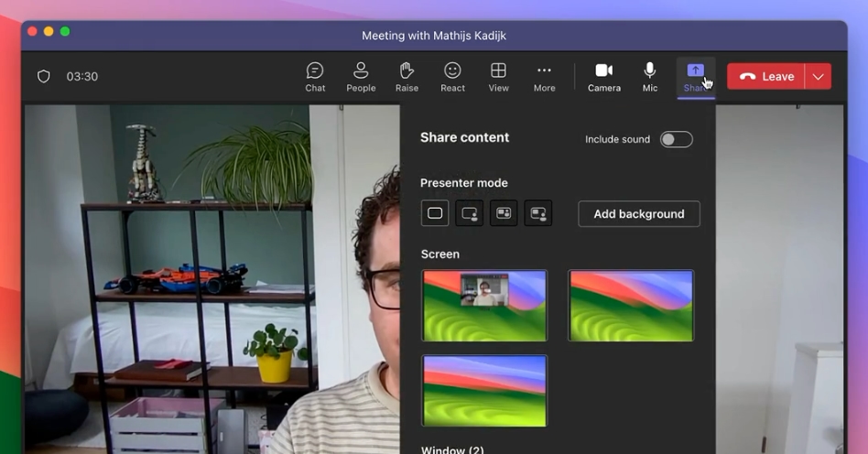The image size is (868, 454).
Task: Click the shield security icon beside timer
Action: click(x=43, y=77)
